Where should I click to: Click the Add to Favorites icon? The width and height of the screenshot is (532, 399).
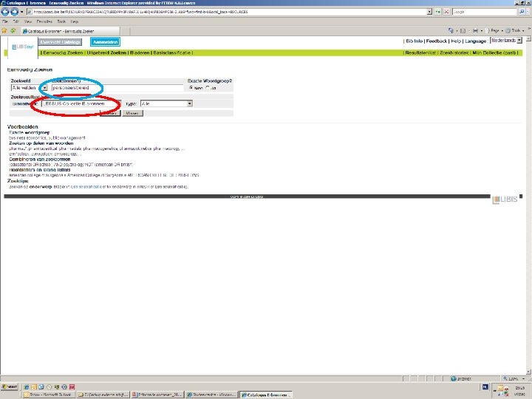click(13, 30)
